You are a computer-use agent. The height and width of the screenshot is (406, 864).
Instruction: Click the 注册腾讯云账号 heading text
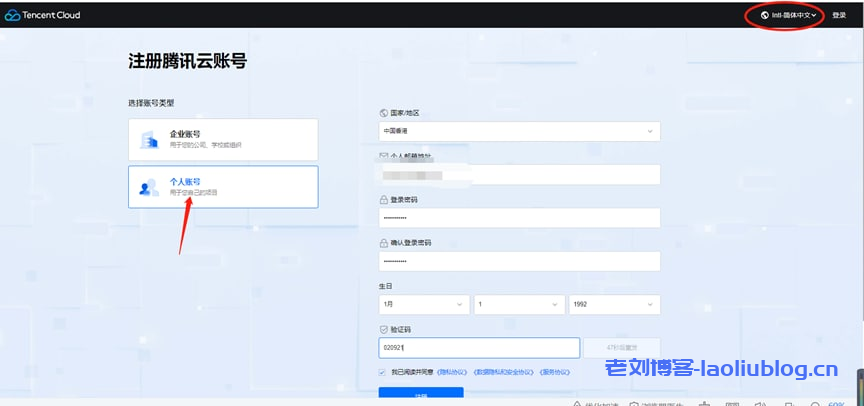(x=188, y=61)
